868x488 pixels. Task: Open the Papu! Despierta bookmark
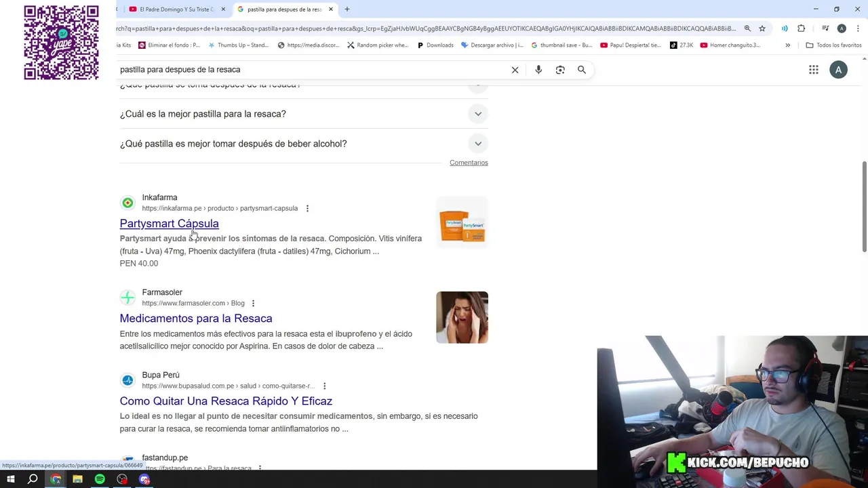(x=631, y=45)
